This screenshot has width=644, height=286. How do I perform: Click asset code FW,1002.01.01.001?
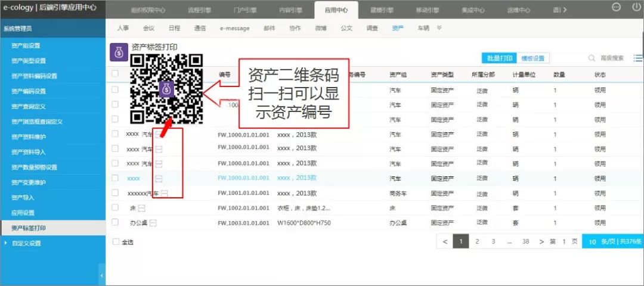(x=243, y=208)
